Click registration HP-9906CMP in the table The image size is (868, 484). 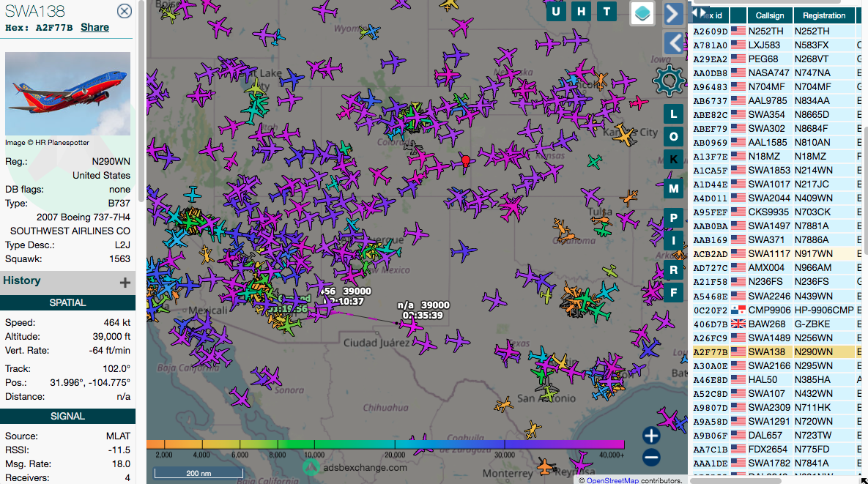pyautogui.click(x=824, y=310)
